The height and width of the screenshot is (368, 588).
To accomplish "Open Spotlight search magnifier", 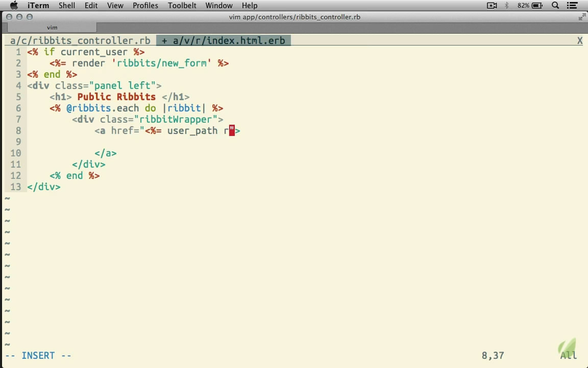I will click(555, 6).
